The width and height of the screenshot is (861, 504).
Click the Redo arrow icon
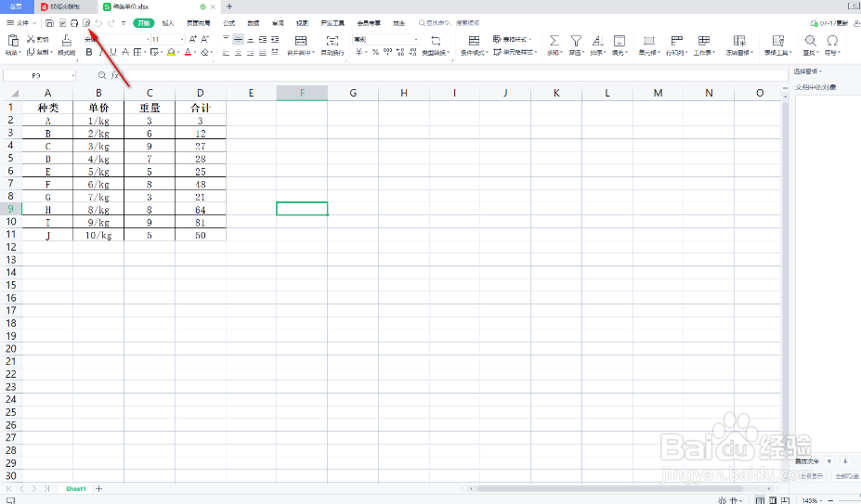(x=111, y=23)
